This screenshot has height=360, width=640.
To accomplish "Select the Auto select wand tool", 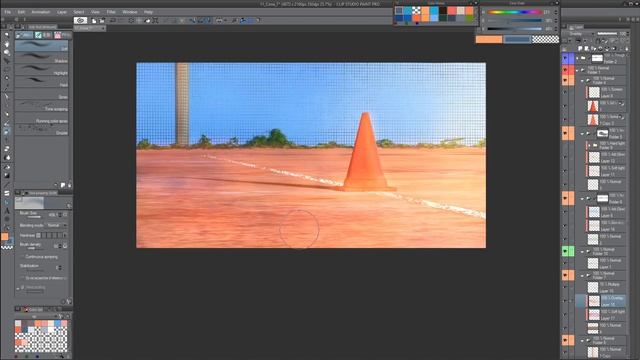I will point(7,78).
